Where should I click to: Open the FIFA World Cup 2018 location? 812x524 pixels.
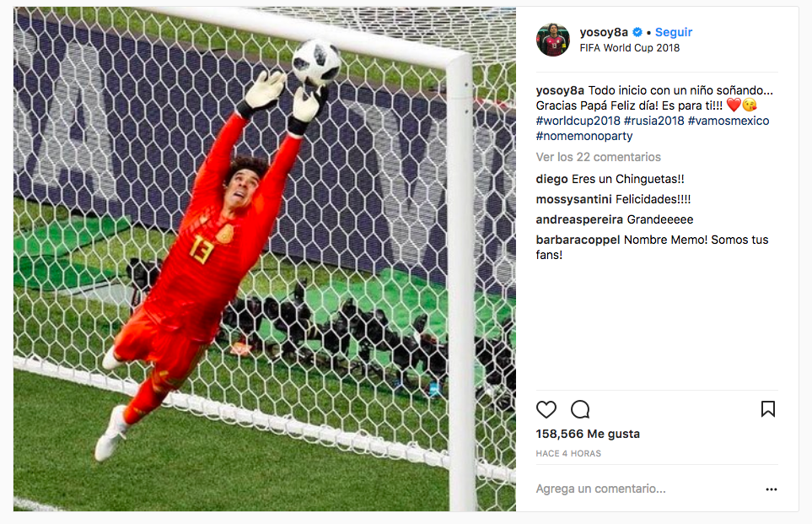coord(629,48)
